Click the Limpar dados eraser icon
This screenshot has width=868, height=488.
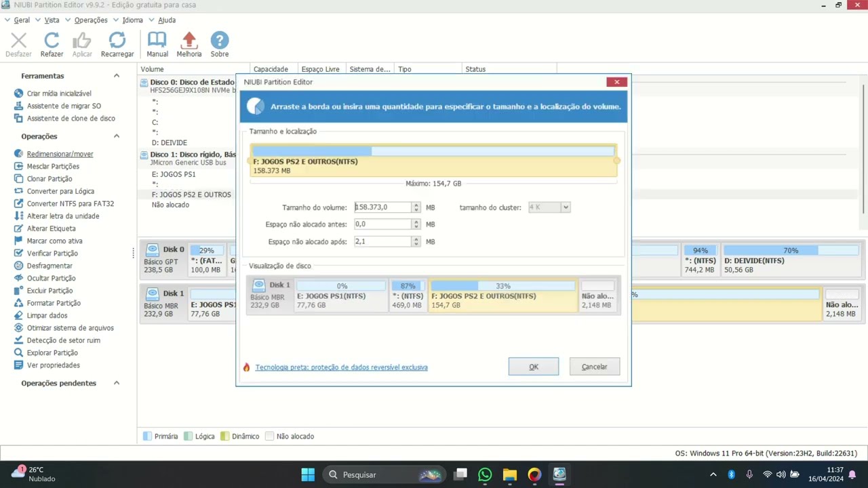pyautogui.click(x=19, y=315)
